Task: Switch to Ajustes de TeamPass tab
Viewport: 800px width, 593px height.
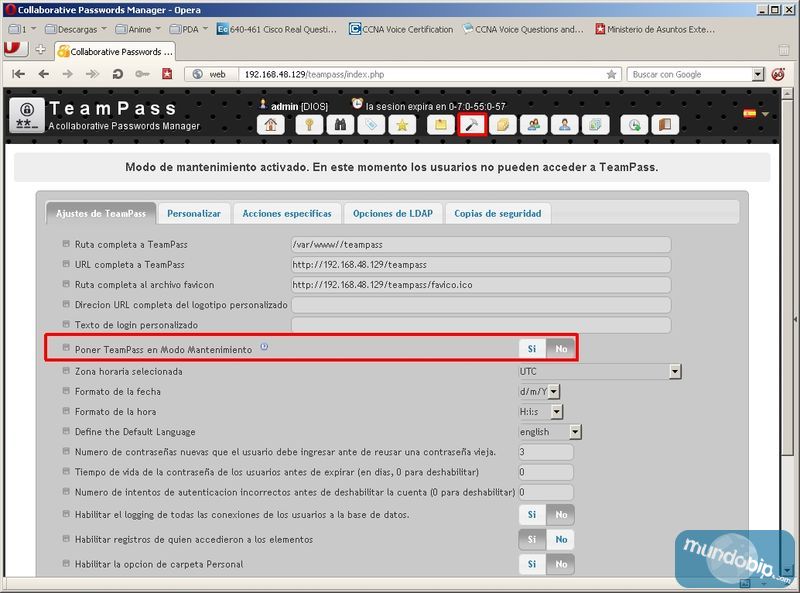Action: [x=101, y=213]
